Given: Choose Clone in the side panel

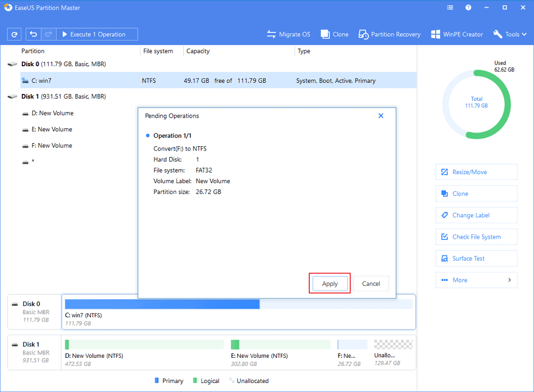Looking at the screenshot, I should (x=476, y=193).
